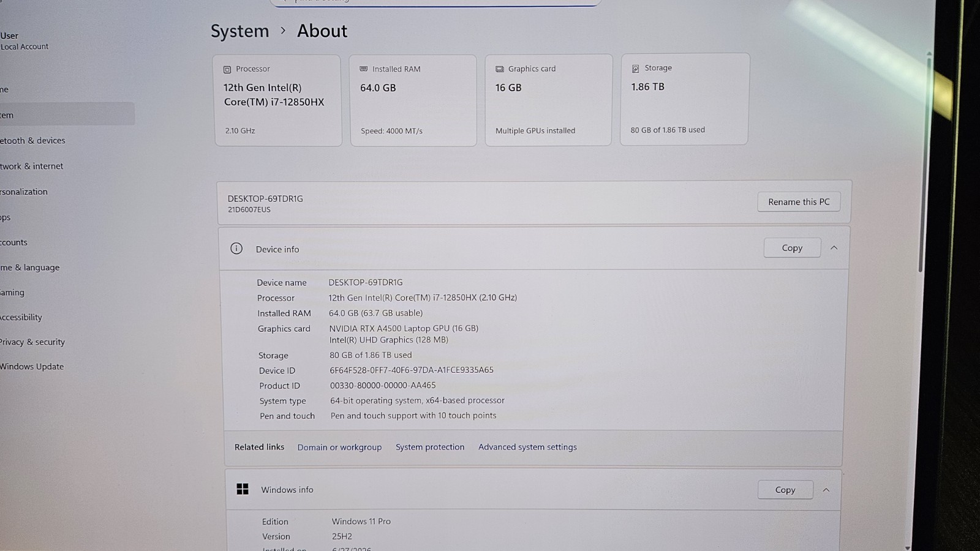Click the 25H2 version value
980x551 pixels.
[x=342, y=536]
